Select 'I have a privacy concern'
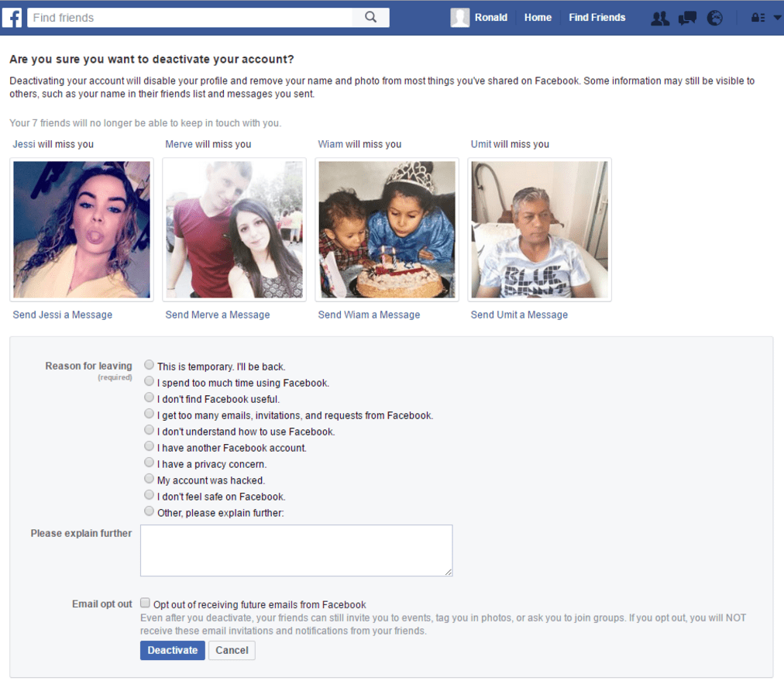Viewport: 784px width, 688px height. pos(149,462)
